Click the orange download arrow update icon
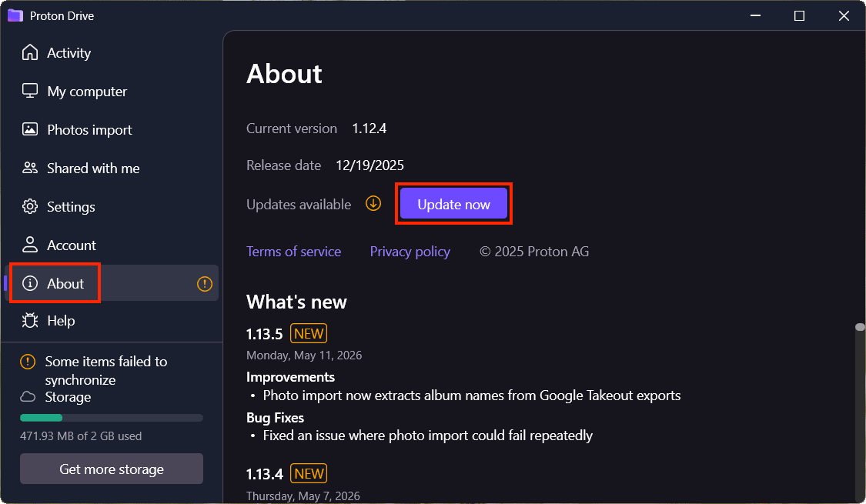The width and height of the screenshot is (866, 504). [373, 204]
